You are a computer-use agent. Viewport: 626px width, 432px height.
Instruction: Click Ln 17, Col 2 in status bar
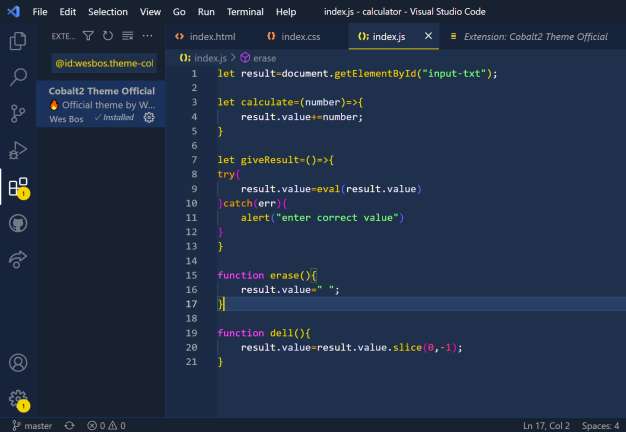point(546,426)
